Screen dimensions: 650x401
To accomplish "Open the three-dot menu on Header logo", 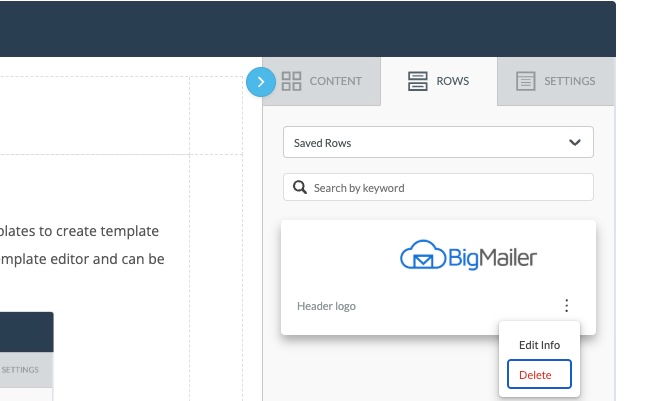I will [x=566, y=306].
